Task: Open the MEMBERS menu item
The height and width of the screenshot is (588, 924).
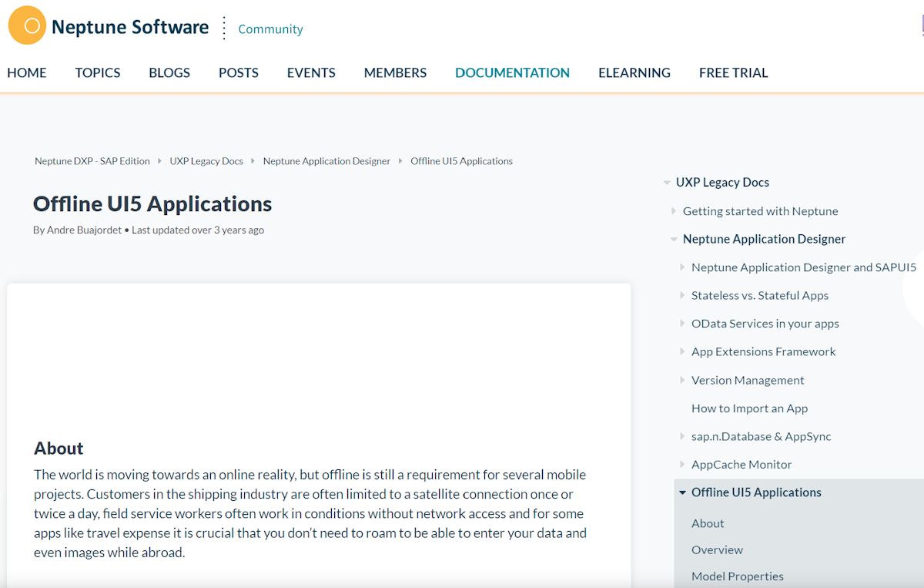Action: pyautogui.click(x=395, y=72)
